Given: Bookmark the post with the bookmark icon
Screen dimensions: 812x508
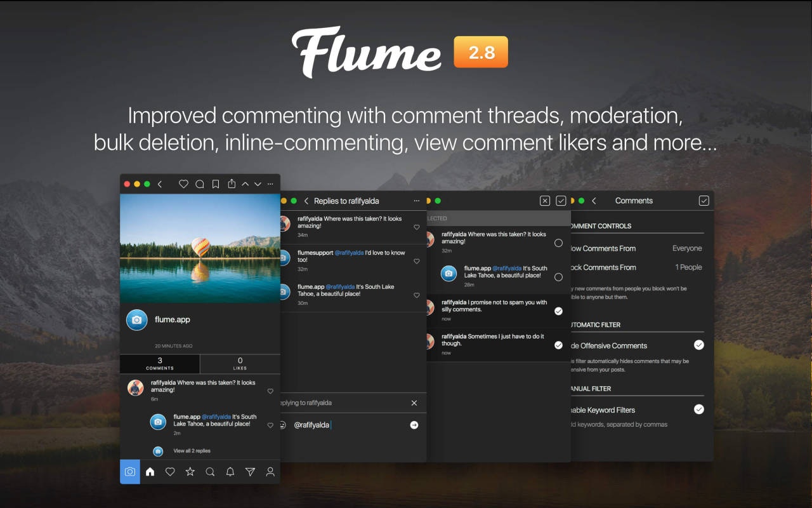Looking at the screenshot, I should coord(215,184).
